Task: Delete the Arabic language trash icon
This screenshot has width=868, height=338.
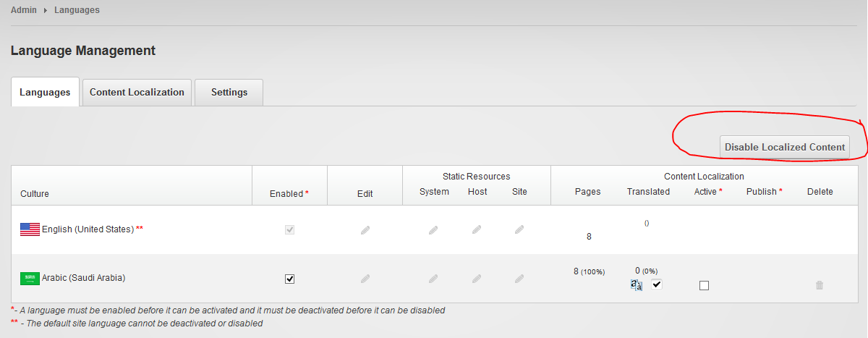Action: click(x=820, y=285)
